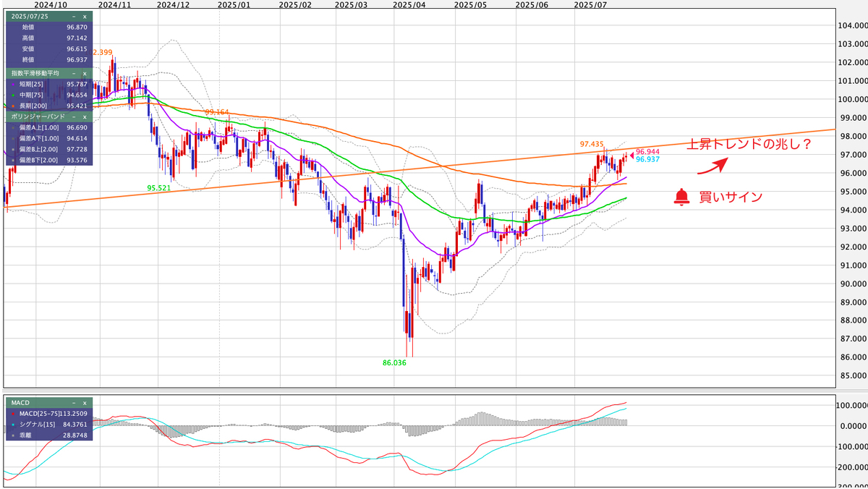868x489 pixels.
Task: Click the green 中期[75] color dot
Action: pos(14,95)
